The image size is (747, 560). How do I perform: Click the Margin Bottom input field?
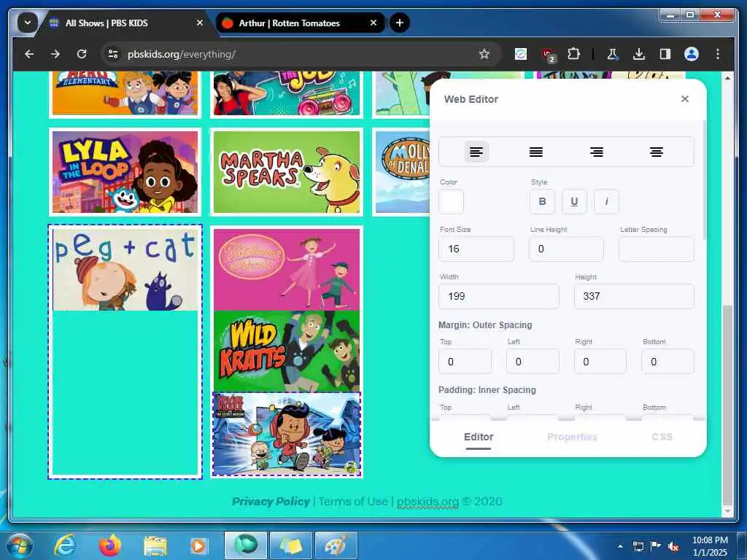[667, 362]
